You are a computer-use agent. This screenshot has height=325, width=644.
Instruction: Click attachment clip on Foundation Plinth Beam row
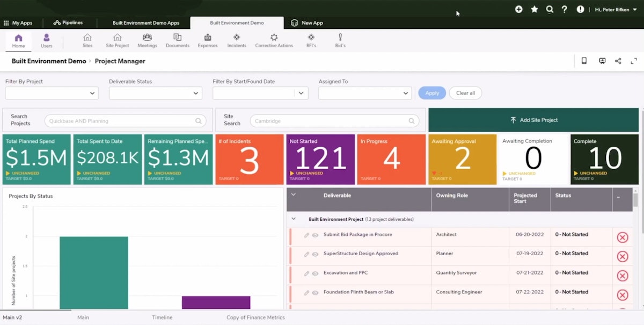[x=306, y=292]
